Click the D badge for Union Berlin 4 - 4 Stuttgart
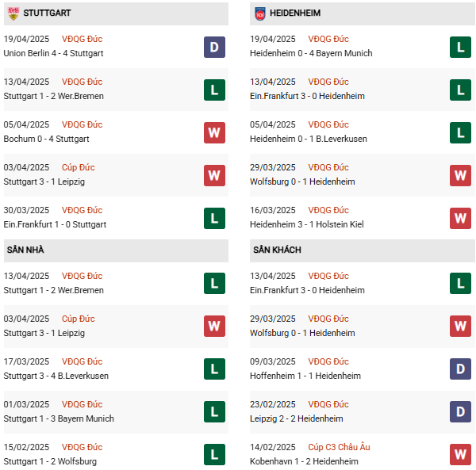Viewport: 476px width, 470px height. click(214, 47)
